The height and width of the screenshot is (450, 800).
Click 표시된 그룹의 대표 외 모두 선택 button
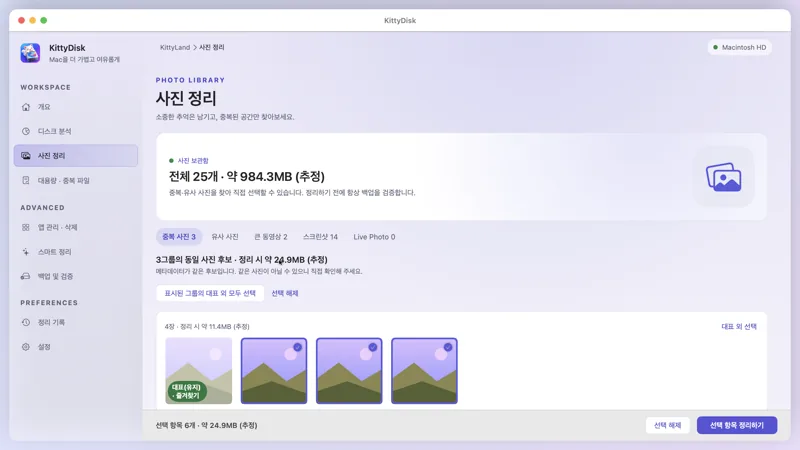pos(210,293)
